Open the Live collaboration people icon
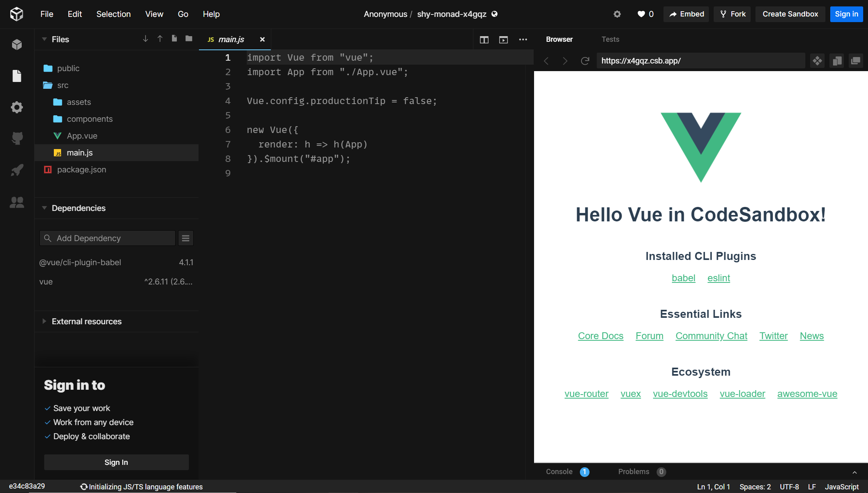868x493 pixels. [x=17, y=202]
